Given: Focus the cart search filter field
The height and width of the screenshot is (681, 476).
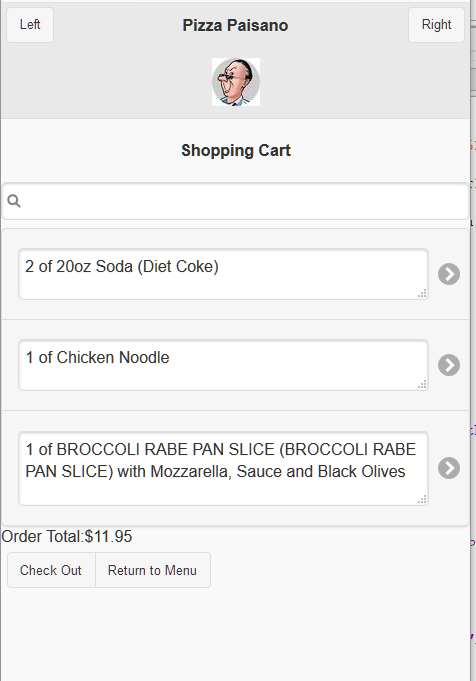Looking at the screenshot, I should [x=235, y=201].
